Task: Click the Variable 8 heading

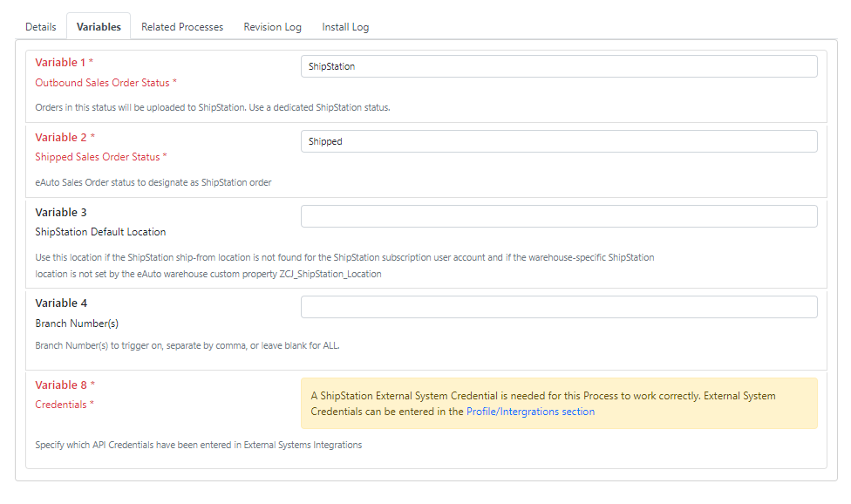Action: (65, 385)
